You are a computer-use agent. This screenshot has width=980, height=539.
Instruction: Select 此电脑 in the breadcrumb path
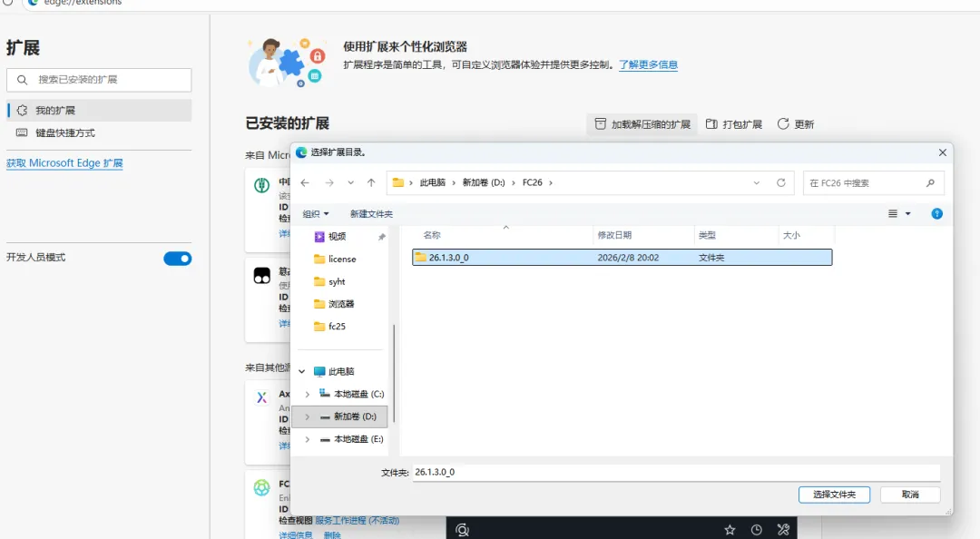click(433, 182)
